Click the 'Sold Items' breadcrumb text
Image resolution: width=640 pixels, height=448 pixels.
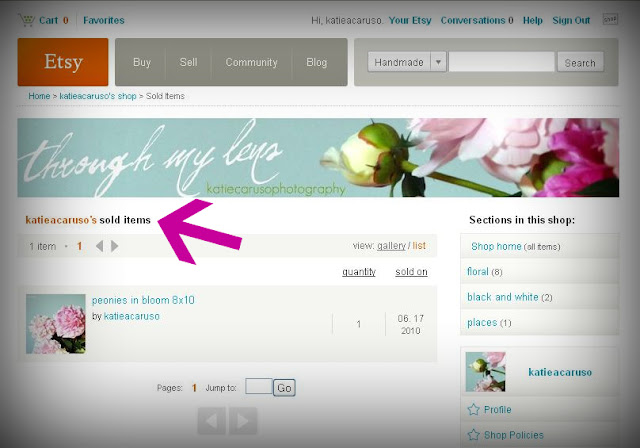[165, 96]
